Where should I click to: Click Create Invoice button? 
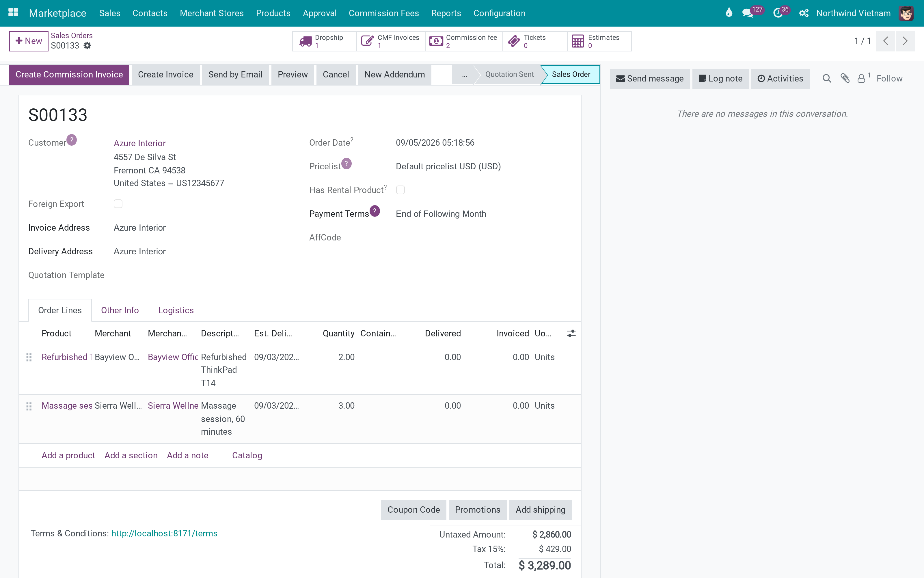[166, 75]
